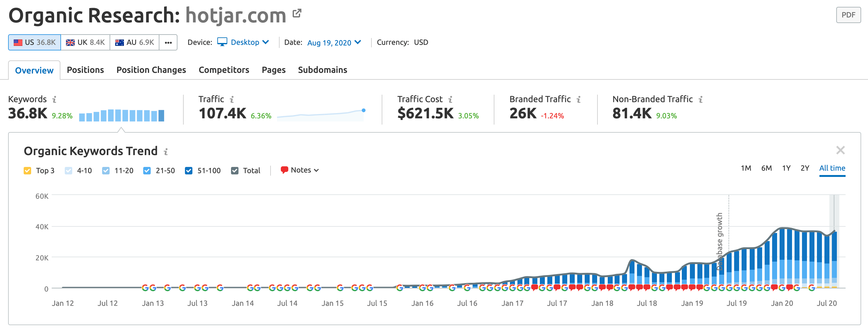Viewport: 868px width, 332px height.
Task: Click the $621.5K traffic cost value
Action: 425,114
